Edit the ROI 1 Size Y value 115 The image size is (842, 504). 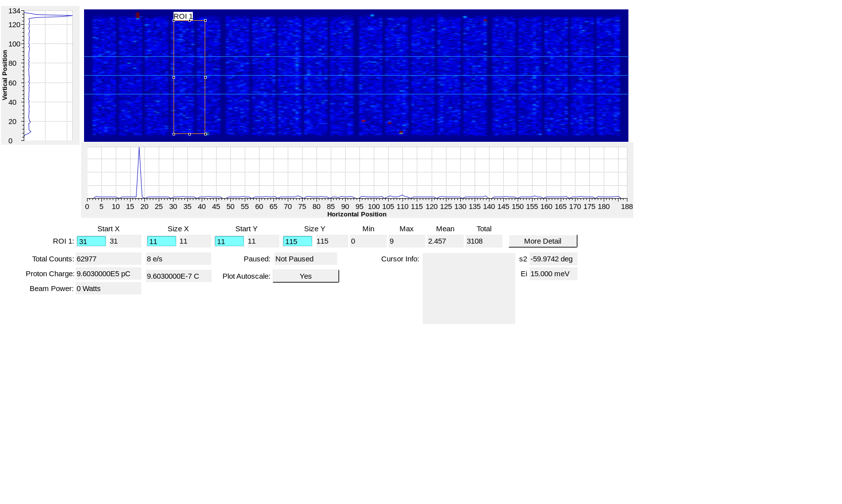[x=297, y=241]
